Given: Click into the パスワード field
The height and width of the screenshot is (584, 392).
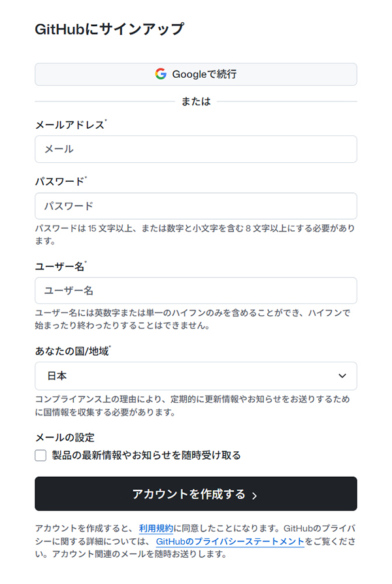Looking at the screenshot, I should [x=196, y=206].
